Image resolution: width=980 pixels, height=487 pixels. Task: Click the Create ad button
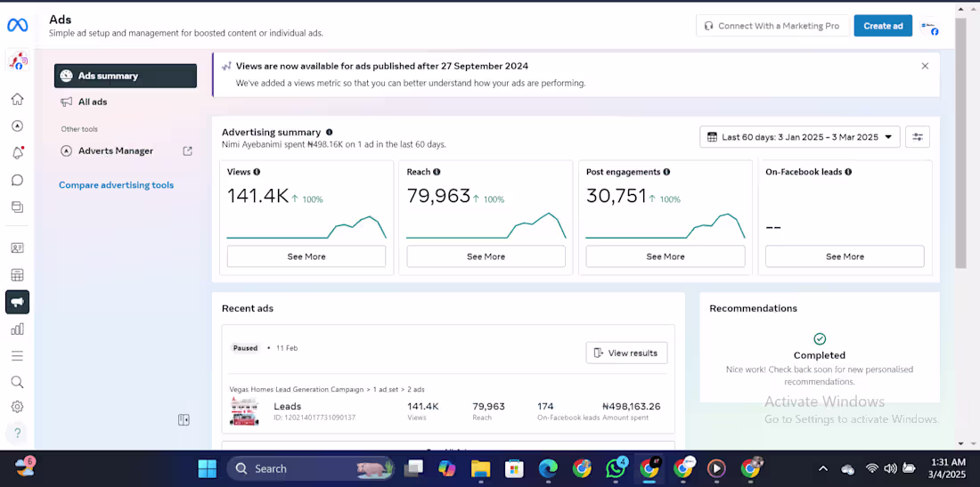(883, 26)
